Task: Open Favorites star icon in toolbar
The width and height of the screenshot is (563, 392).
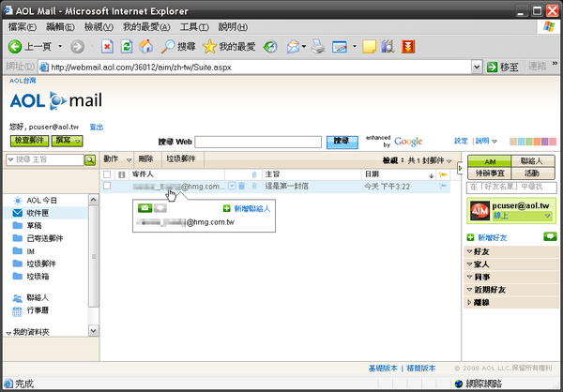Action: pyautogui.click(x=209, y=47)
